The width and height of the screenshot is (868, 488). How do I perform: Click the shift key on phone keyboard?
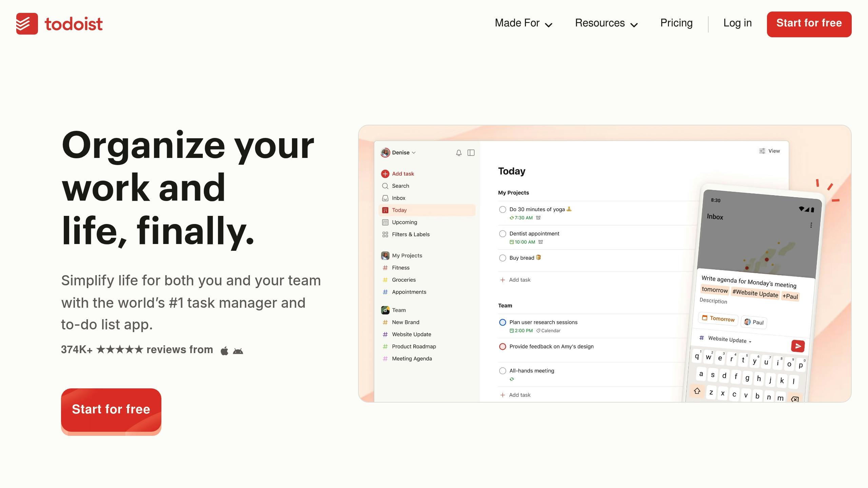[697, 391]
